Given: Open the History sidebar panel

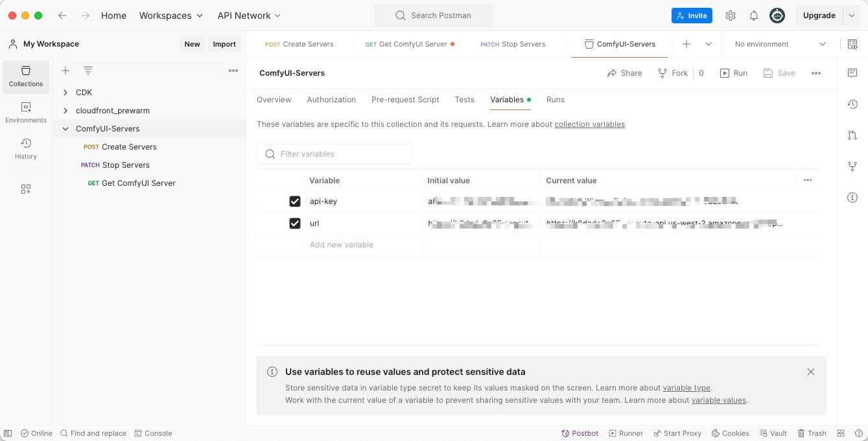Looking at the screenshot, I should [26, 149].
